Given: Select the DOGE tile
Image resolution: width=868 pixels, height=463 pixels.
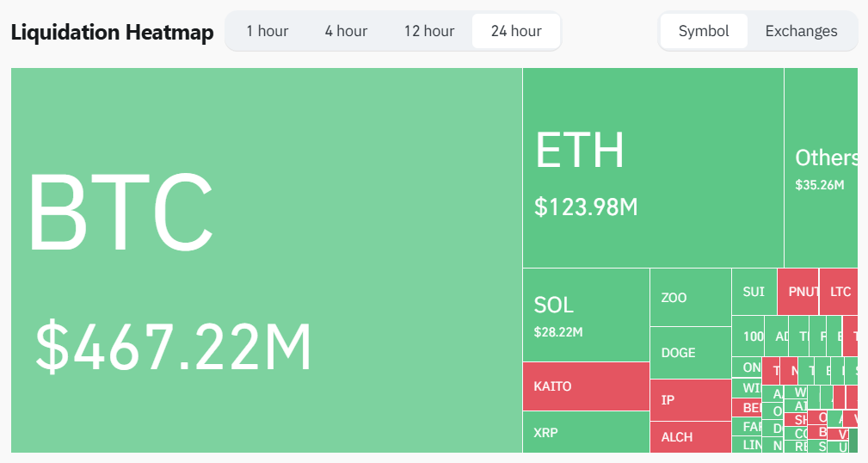Looking at the screenshot, I should pyautogui.click(x=690, y=353).
